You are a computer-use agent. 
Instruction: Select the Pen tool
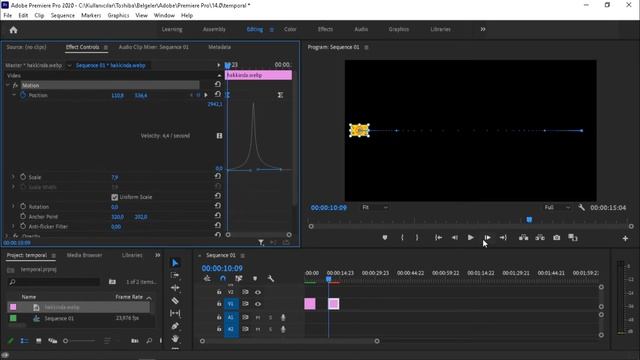(175, 326)
